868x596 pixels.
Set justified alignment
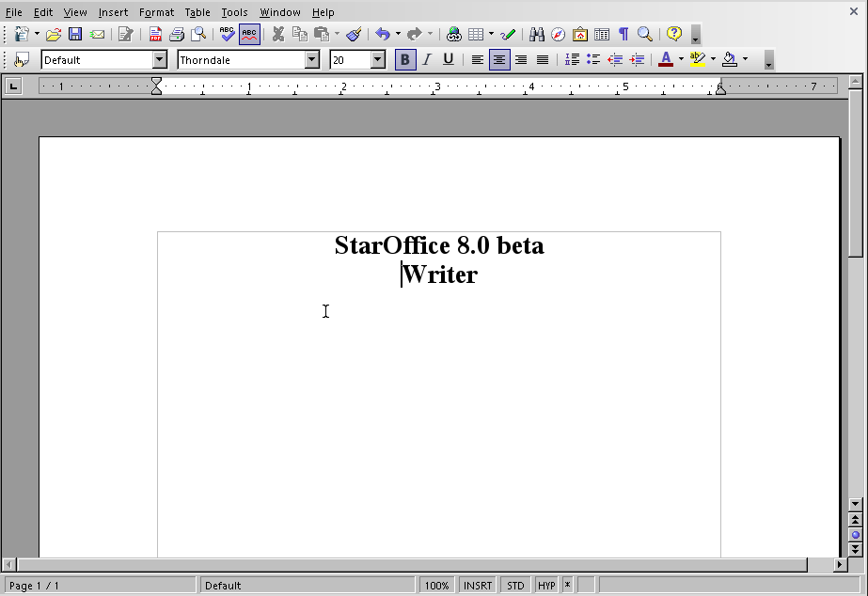coord(543,60)
